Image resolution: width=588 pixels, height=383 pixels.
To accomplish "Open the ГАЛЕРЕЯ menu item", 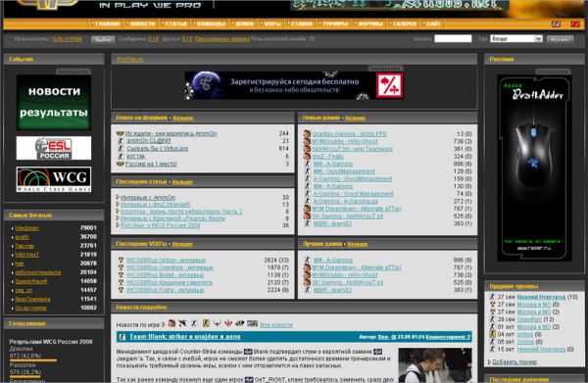I will tap(404, 24).
